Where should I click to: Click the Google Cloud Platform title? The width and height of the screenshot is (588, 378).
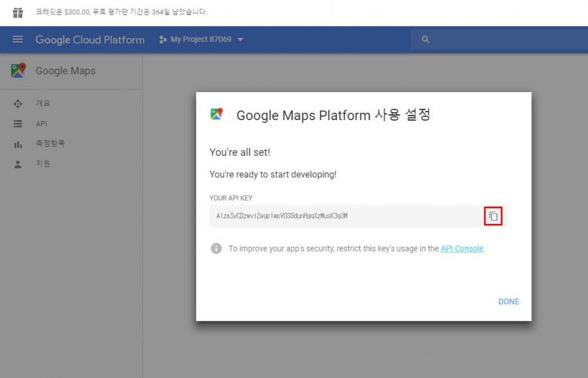coord(90,40)
